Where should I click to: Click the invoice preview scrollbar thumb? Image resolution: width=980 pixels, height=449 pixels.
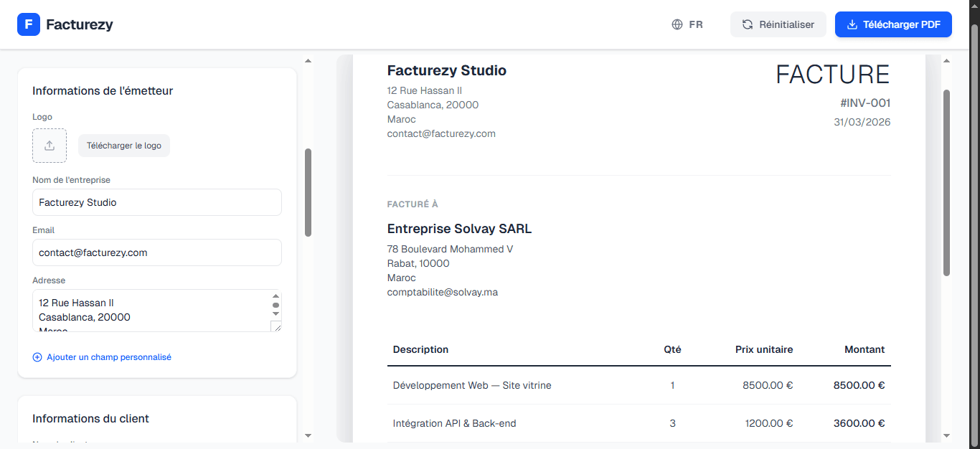pos(946,183)
